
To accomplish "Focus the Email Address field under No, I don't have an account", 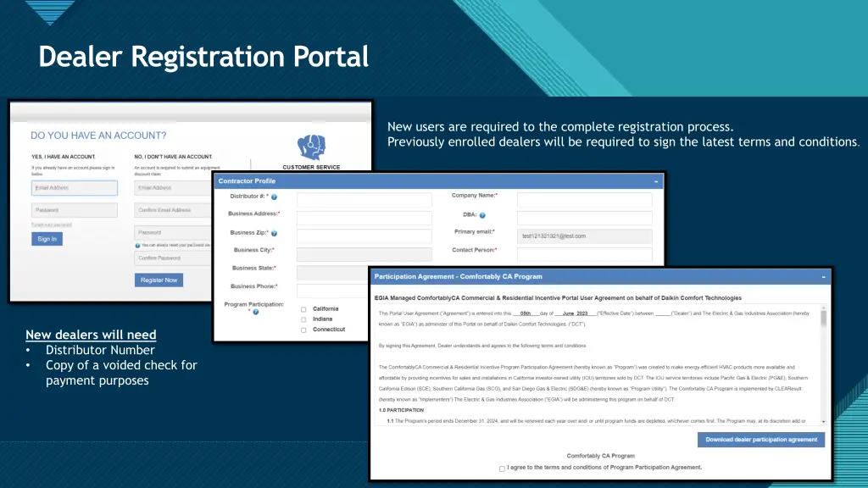I will [173, 188].
